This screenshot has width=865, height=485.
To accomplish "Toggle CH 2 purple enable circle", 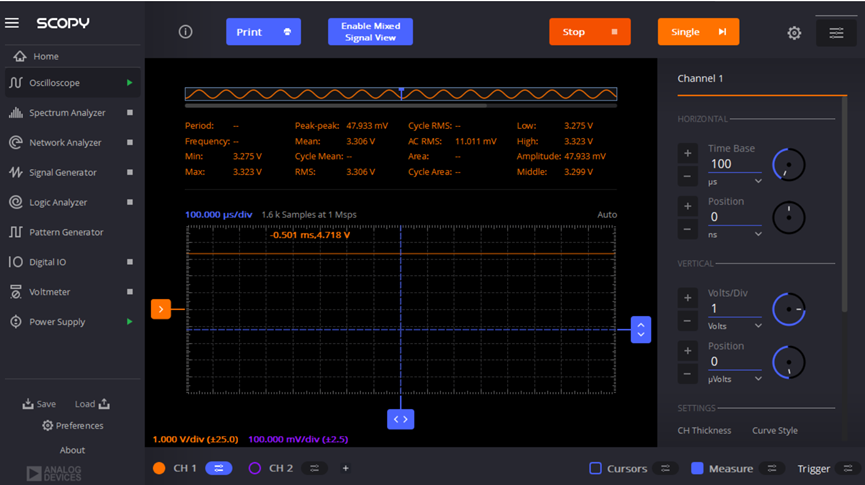I will 254,468.
